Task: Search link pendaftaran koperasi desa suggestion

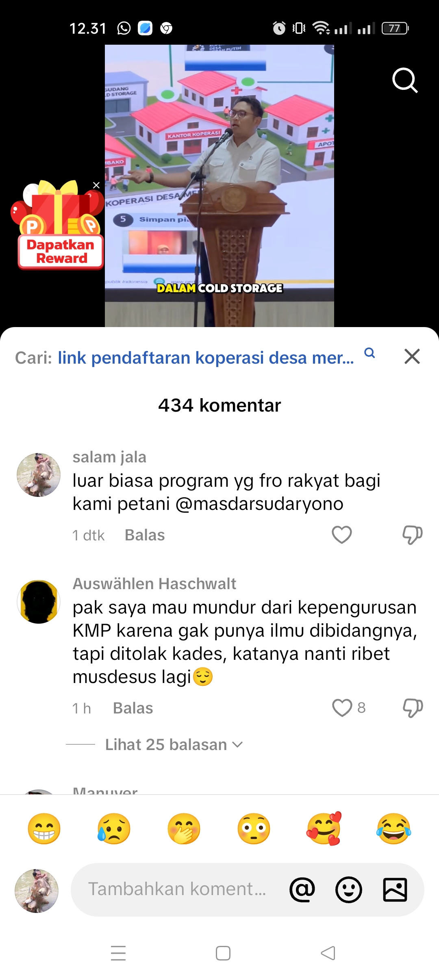Action: [206, 358]
